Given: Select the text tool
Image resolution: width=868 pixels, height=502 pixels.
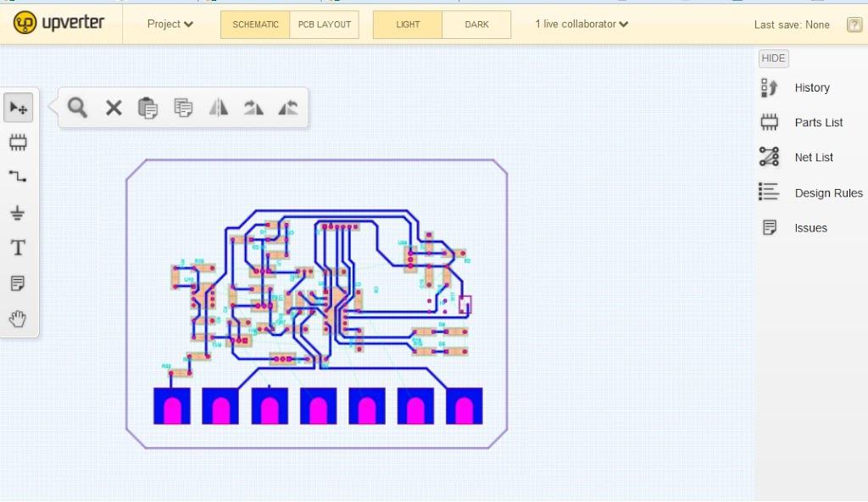Looking at the screenshot, I should [x=19, y=248].
